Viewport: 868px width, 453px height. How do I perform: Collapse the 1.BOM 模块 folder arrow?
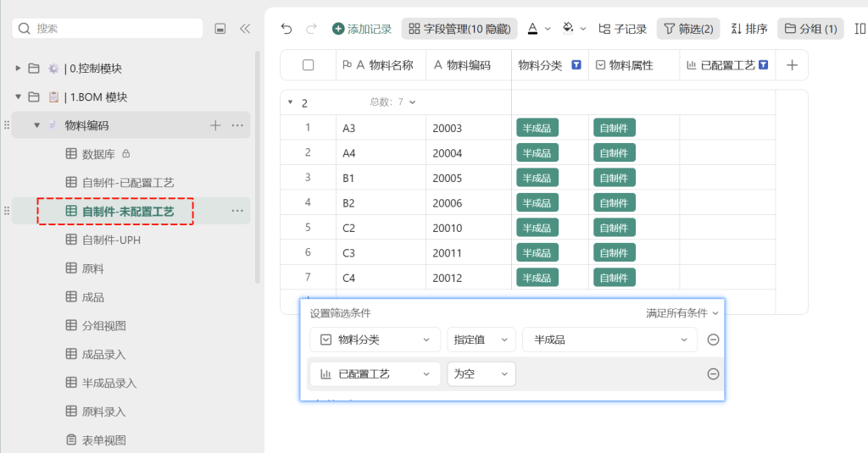(x=18, y=97)
